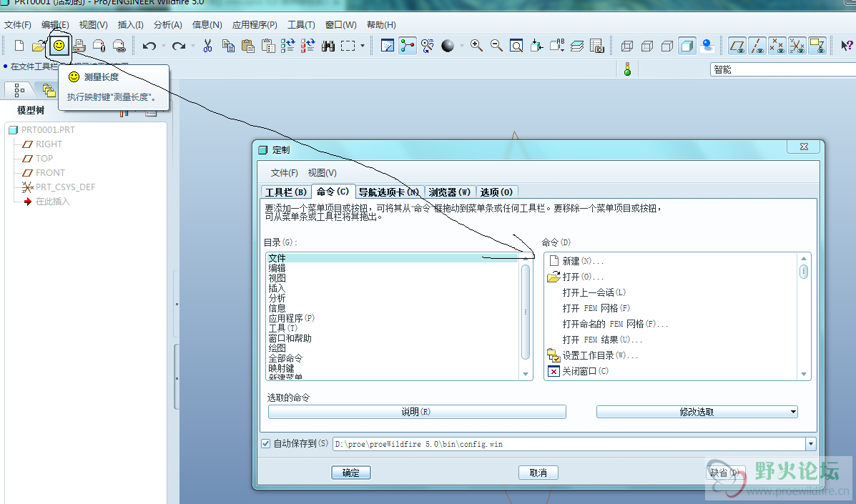Select Shading display mode icon
Image resolution: width=856 pixels, height=504 pixels.
[687, 46]
